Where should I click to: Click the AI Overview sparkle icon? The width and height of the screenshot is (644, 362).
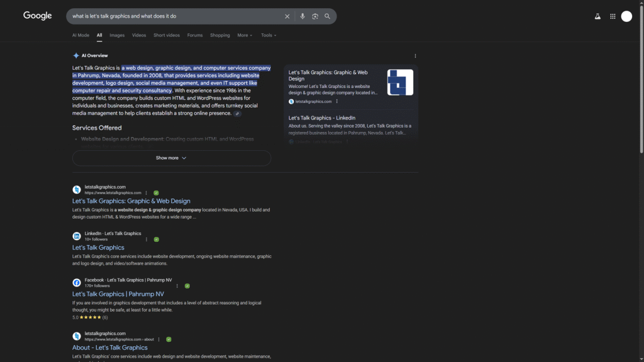click(76, 55)
